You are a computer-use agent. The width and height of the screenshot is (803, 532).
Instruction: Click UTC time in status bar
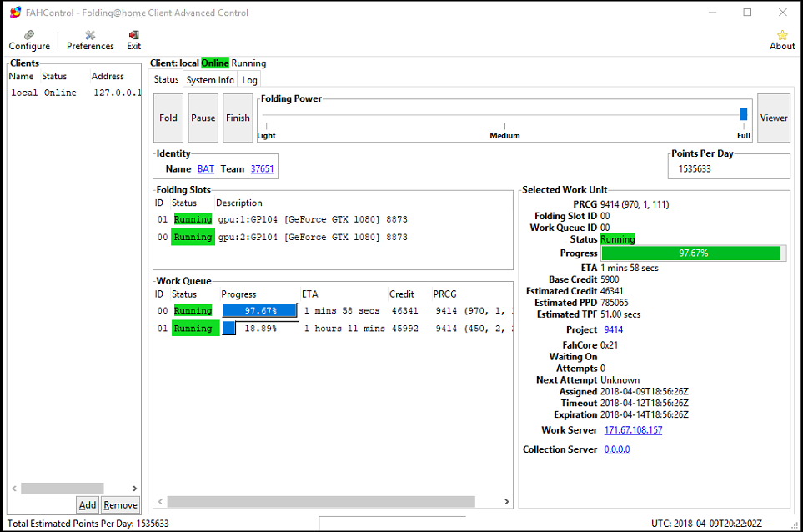[x=706, y=524]
